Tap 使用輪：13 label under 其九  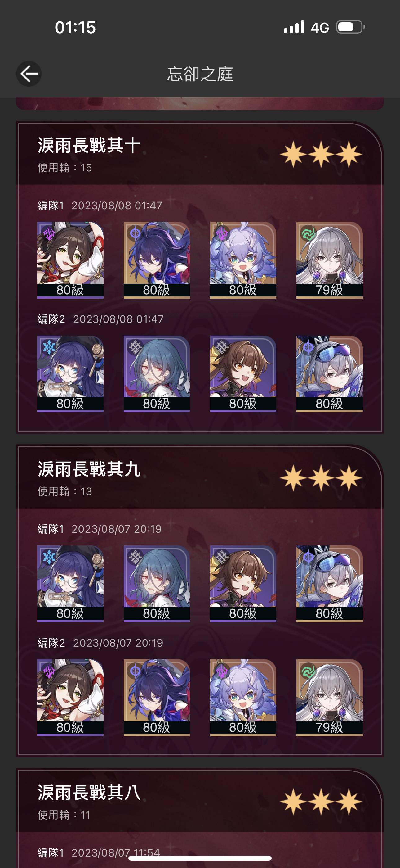64,491
